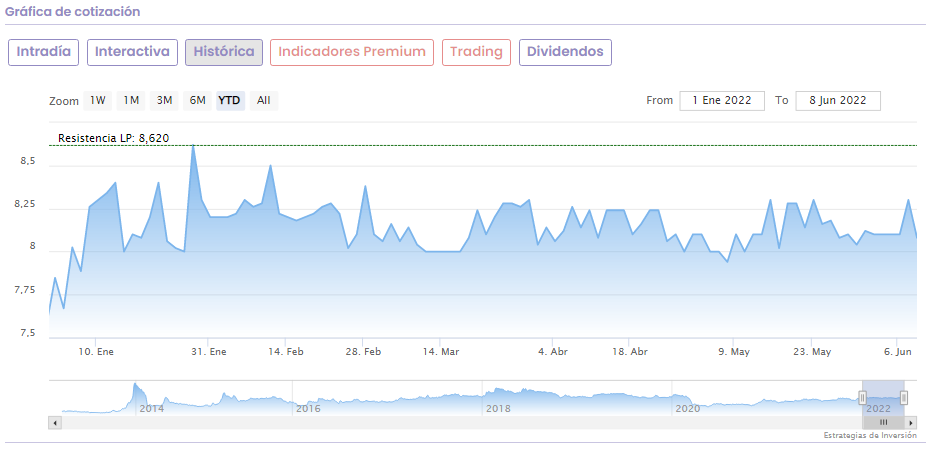Set zoom range to 3M
The image size is (931, 450).
164,101
